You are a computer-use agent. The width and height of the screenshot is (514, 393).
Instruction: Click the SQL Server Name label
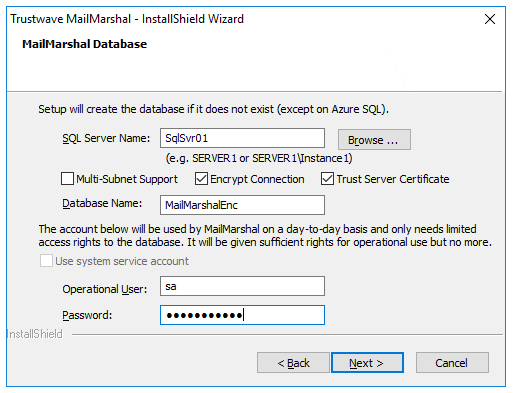[106, 138]
